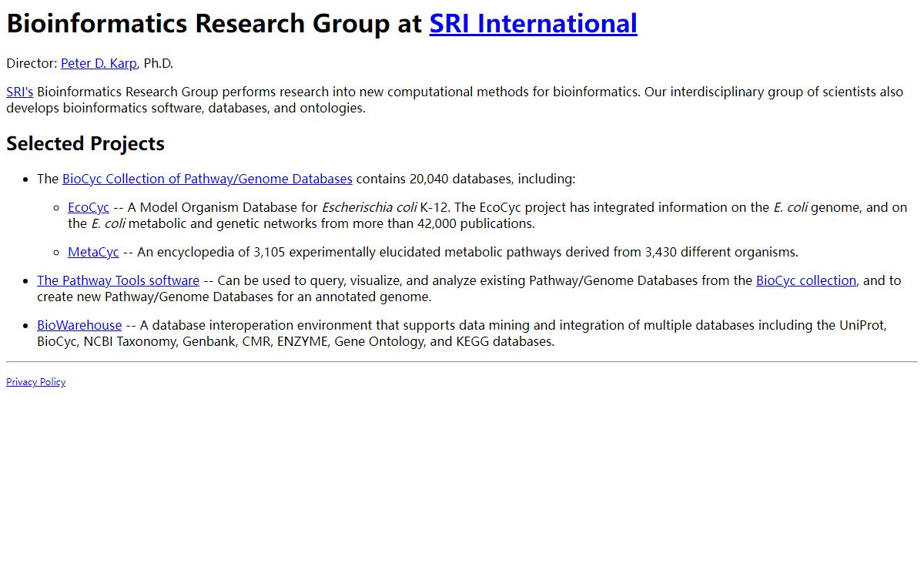Click the solid bullet before BioWarehouse

[x=26, y=326]
